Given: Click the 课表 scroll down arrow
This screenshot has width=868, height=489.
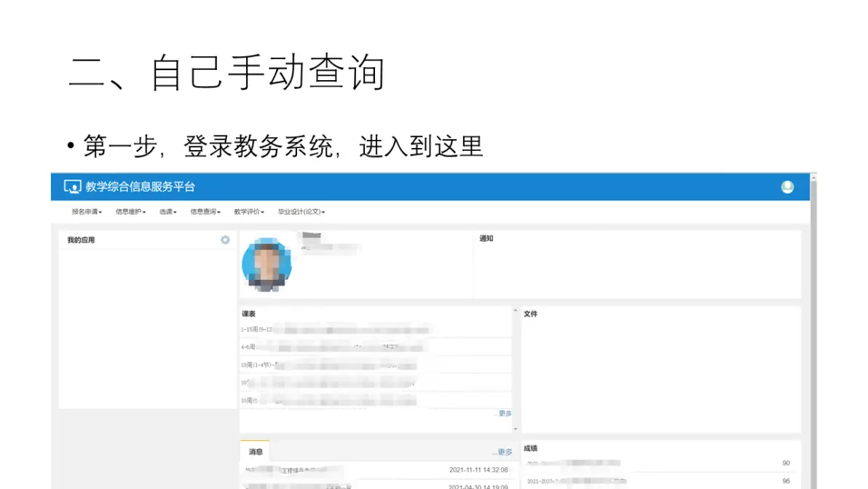Looking at the screenshot, I should (x=516, y=429).
